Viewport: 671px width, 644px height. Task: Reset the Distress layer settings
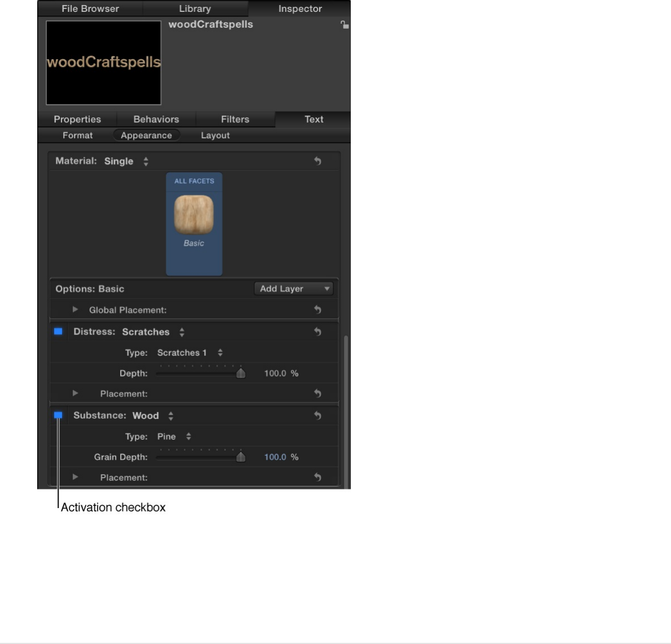(x=317, y=332)
